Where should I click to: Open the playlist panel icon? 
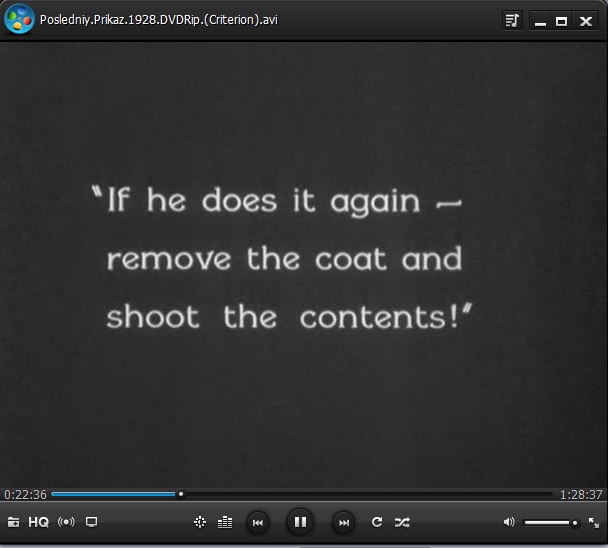coord(512,20)
